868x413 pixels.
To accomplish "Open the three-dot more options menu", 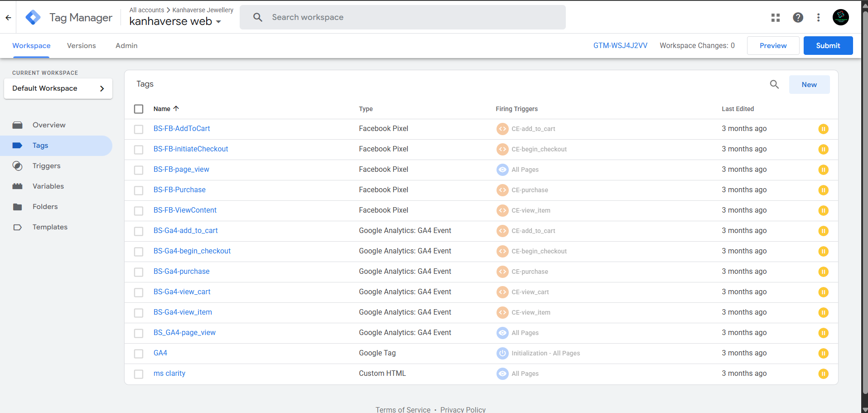I will coord(818,18).
